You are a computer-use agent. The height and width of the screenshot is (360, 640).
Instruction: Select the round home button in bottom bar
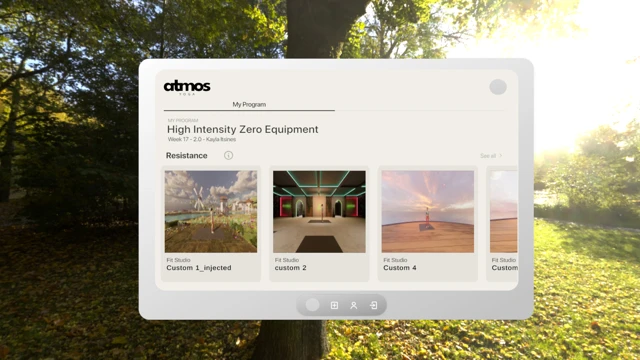[312, 305]
